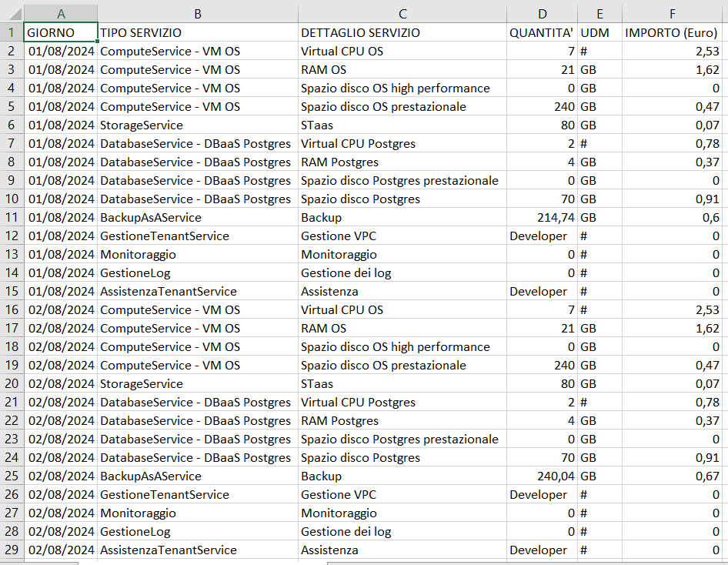Viewport: 728px width, 565px height.
Task: Click the TIPO SERVIZIO header cell
Action: point(198,32)
